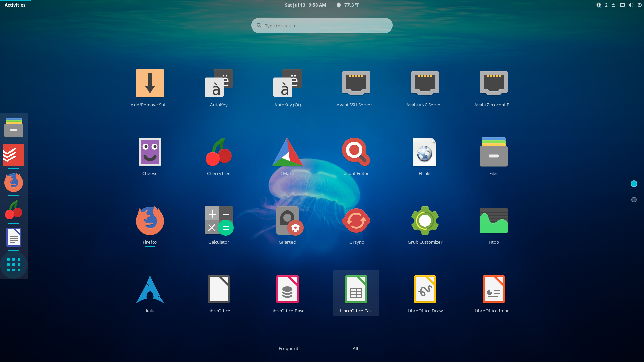
Task: Click the Type to search field
Action: tap(322, 25)
